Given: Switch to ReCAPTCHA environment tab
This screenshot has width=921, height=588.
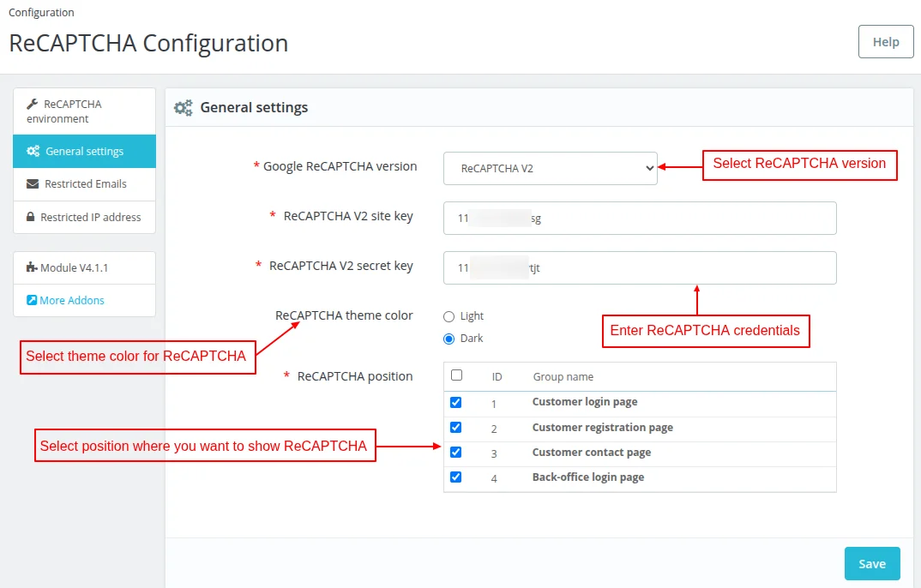Looking at the screenshot, I should (x=73, y=111).
